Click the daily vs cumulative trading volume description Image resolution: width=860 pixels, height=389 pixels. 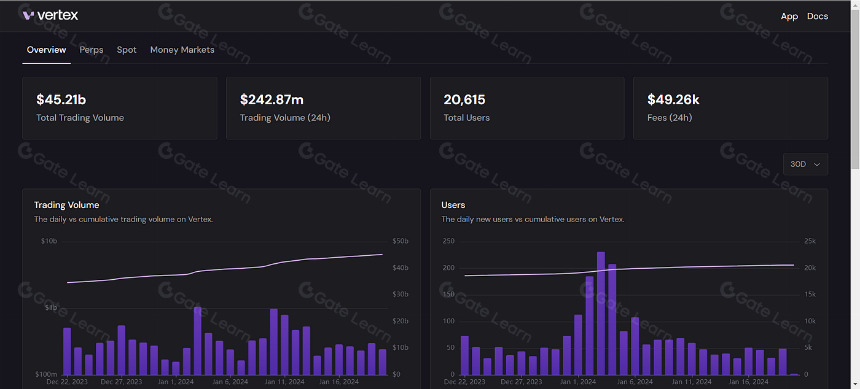coord(123,219)
